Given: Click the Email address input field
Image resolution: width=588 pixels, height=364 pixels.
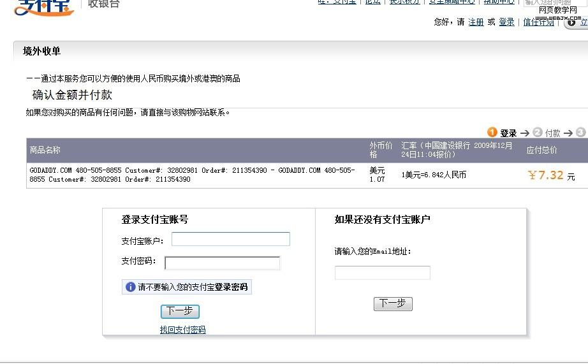Looking at the screenshot, I should click(382, 273).
